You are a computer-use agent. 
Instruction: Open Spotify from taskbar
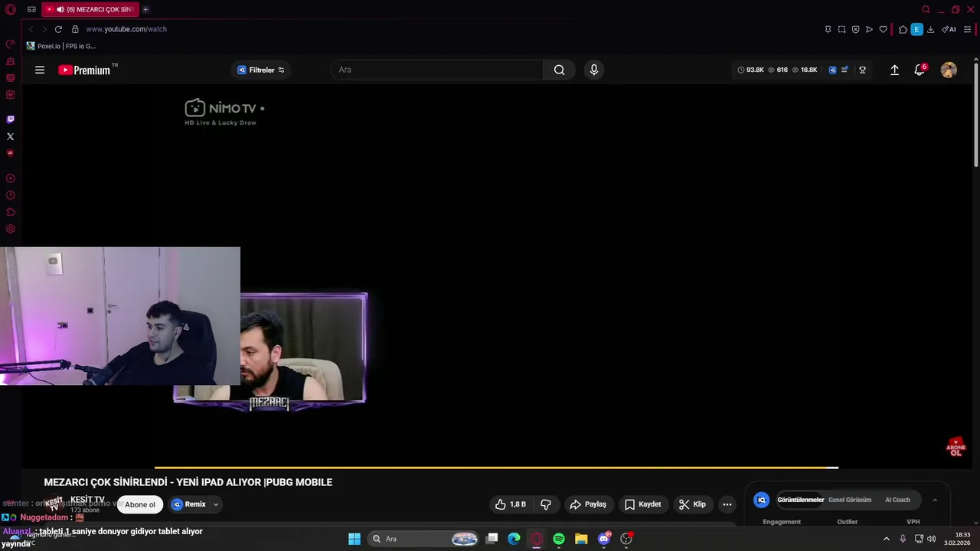(x=559, y=539)
